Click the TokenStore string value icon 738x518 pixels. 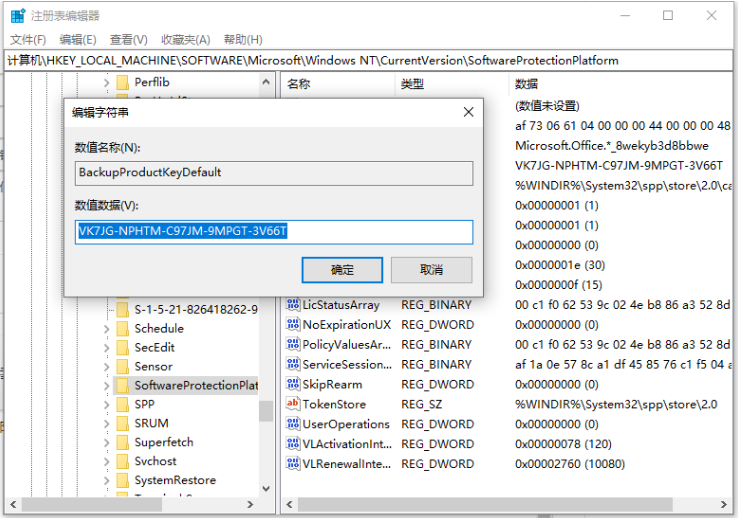(x=293, y=404)
